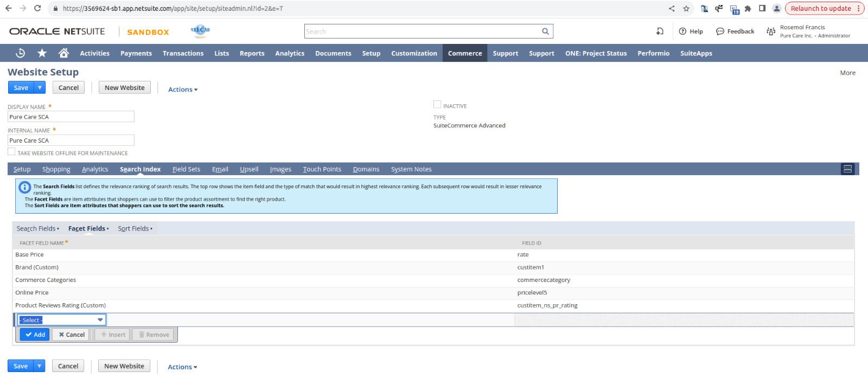Open the Sort Fields subtab
This screenshot has width=868, height=378.
(x=134, y=229)
